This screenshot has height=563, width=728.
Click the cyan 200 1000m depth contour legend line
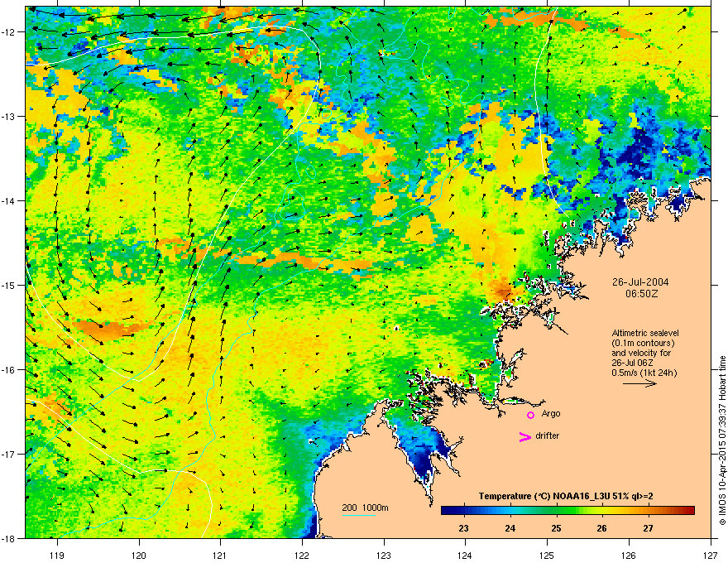pyautogui.click(x=358, y=515)
